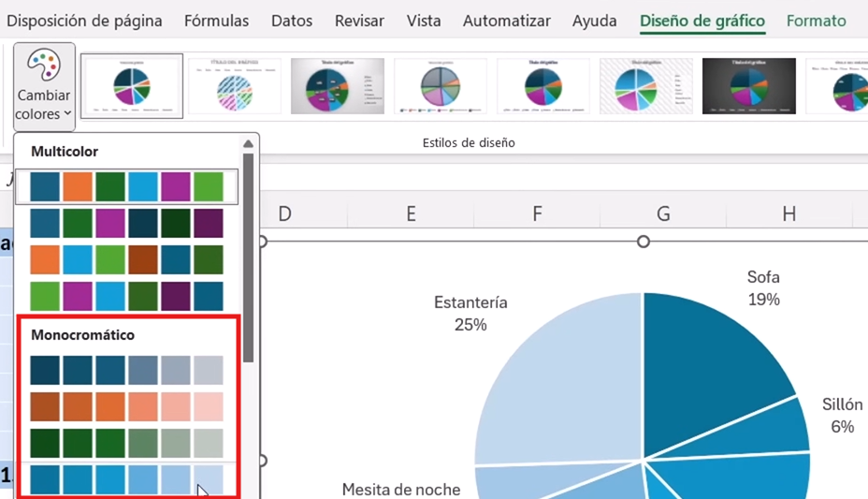This screenshot has width=868, height=499.
Task: Open the Cambiar colores dropdown
Action: pos(44,86)
